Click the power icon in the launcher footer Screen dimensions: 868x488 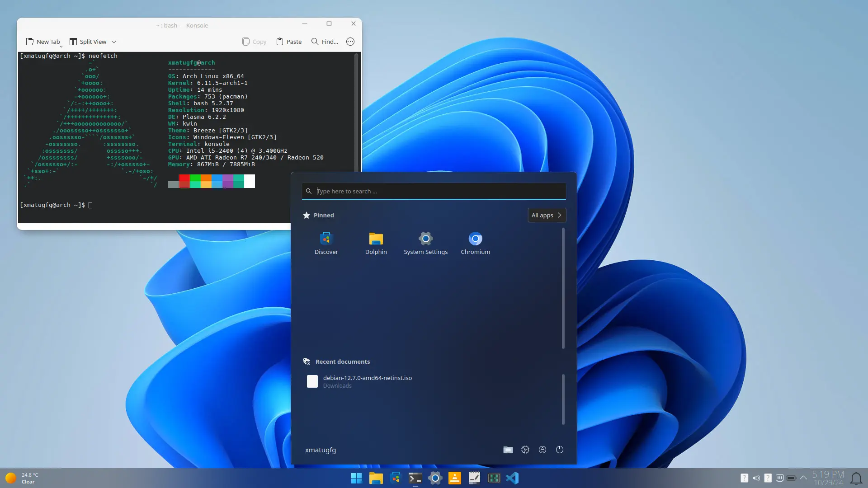(560, 450)
